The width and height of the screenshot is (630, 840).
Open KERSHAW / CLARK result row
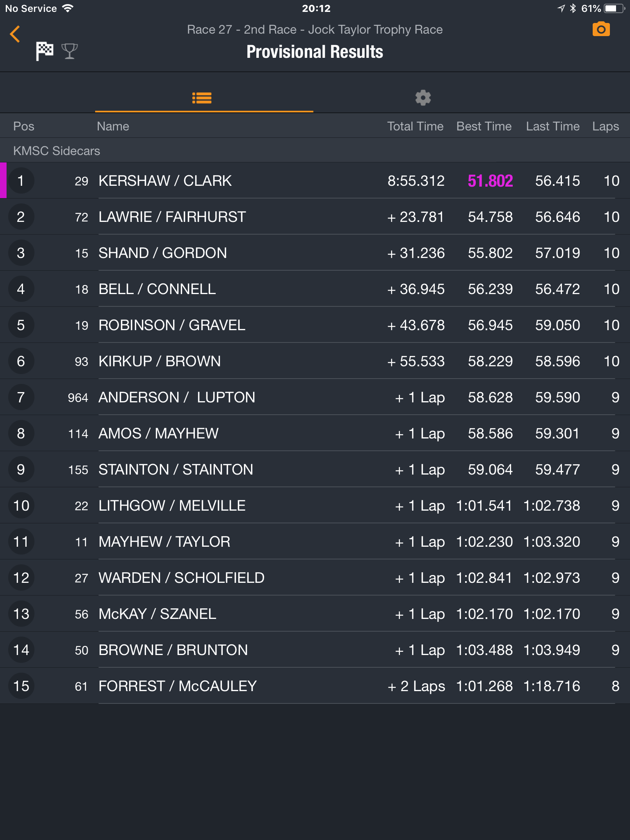coord(315,181)
